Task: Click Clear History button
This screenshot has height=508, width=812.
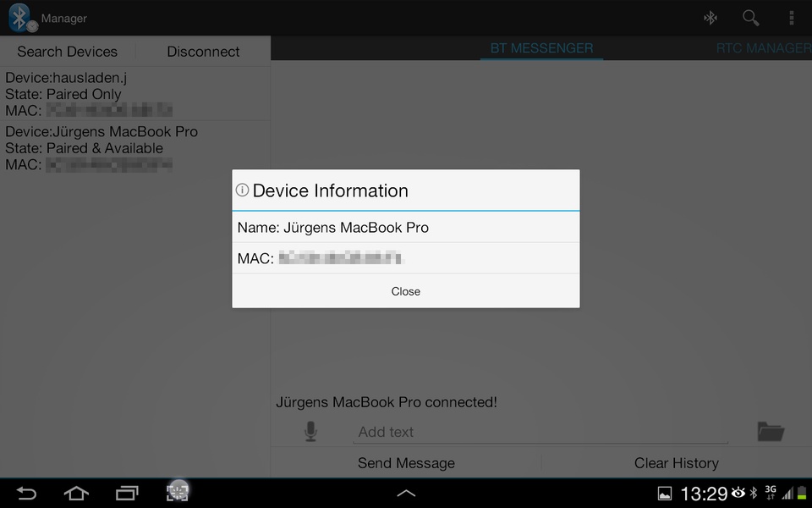Action: pos(677,463)
